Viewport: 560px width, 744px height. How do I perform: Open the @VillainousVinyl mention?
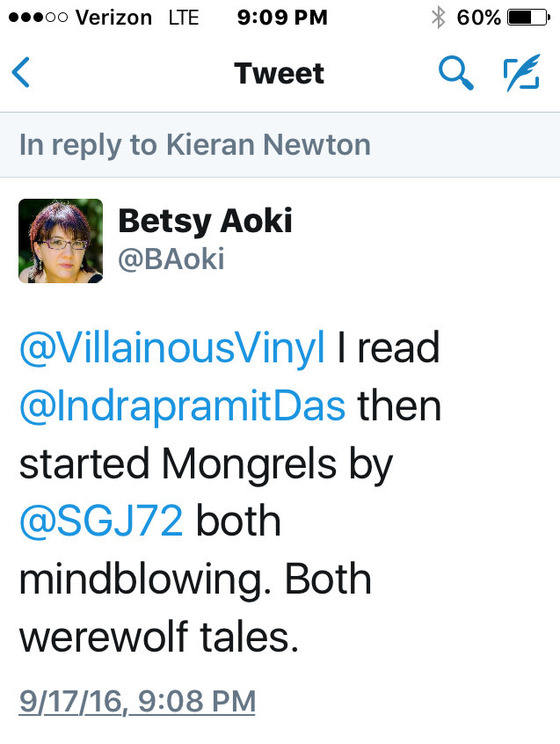coord(171,349)
